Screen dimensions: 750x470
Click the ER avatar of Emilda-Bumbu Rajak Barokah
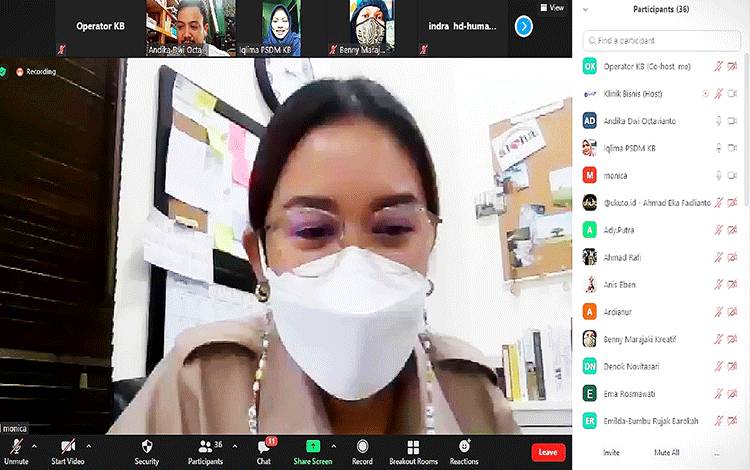pos(589,421)
